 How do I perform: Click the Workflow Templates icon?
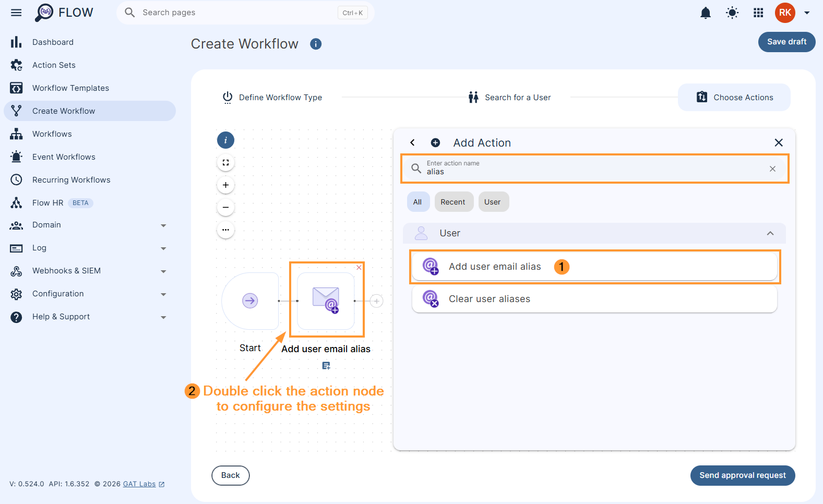click(16, 88)
